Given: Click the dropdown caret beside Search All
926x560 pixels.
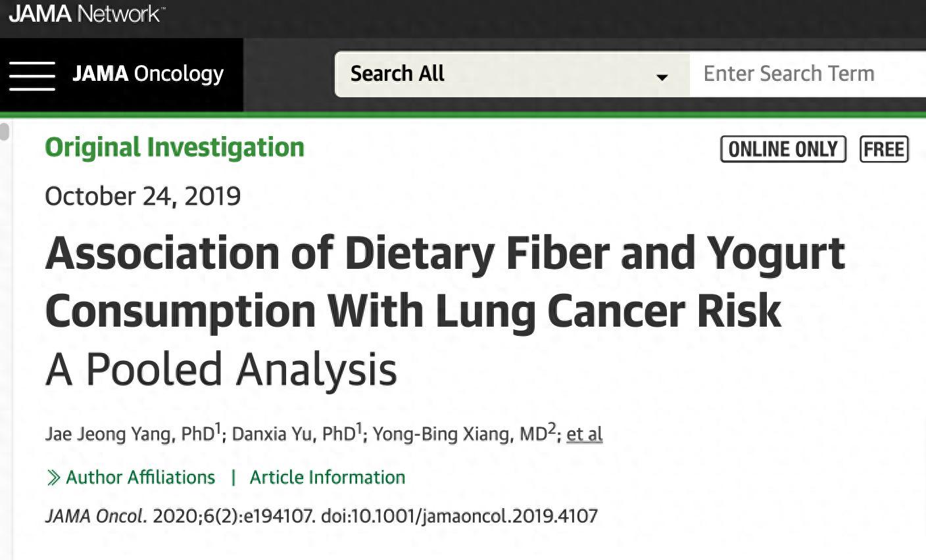Looking at the screenshot, I should click(662, 77).
